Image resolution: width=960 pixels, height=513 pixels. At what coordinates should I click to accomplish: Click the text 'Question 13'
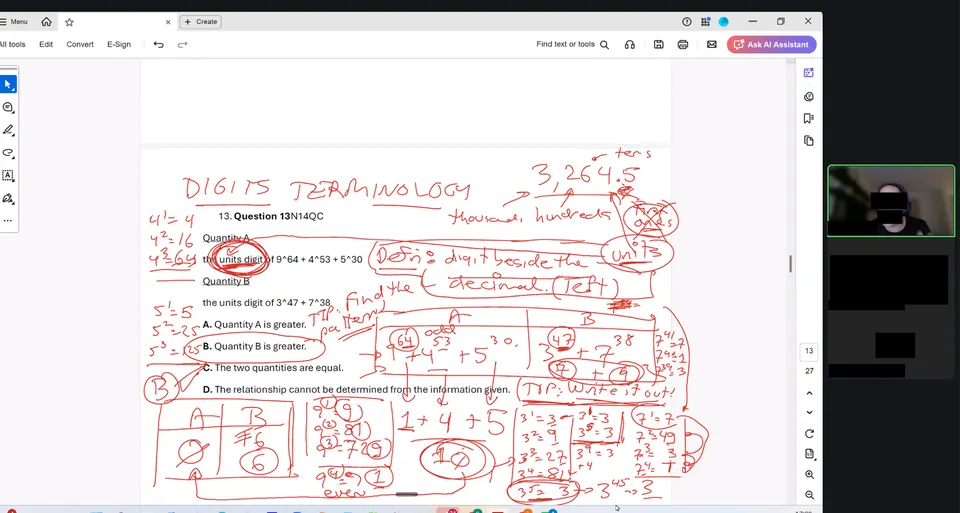pyautogui.click(x=262, y=216)
